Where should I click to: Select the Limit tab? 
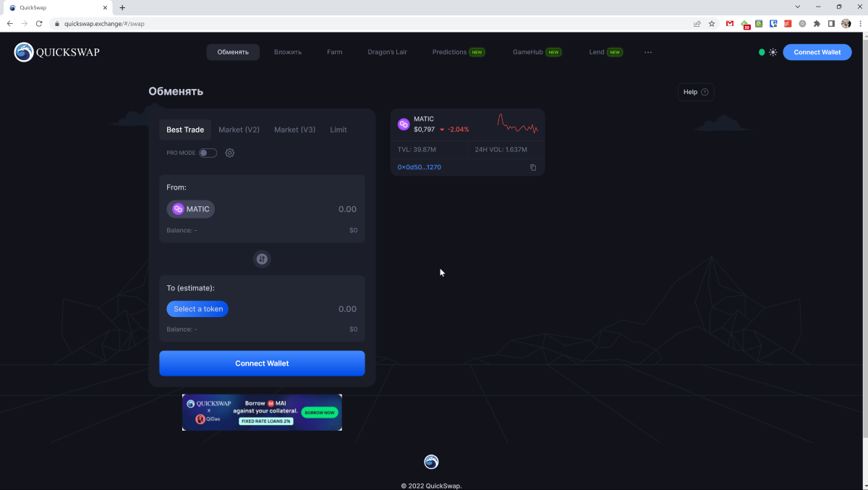coord(339,130)
